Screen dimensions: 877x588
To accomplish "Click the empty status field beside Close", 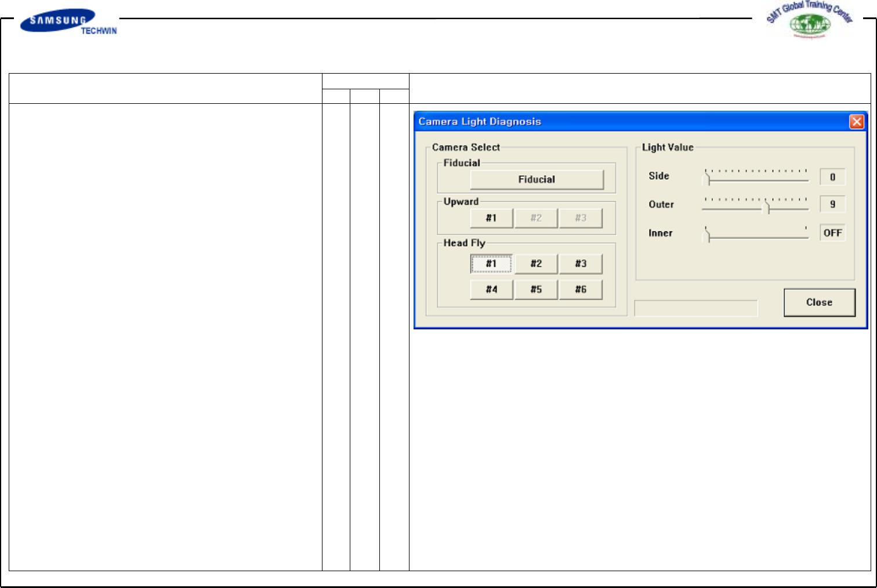I will click(696, 308).
